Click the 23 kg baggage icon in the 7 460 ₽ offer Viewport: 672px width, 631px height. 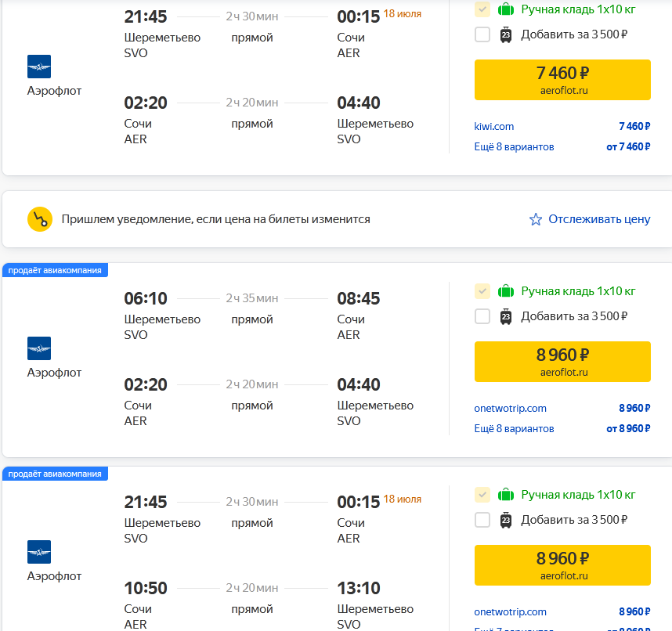[x=506, y=34]
